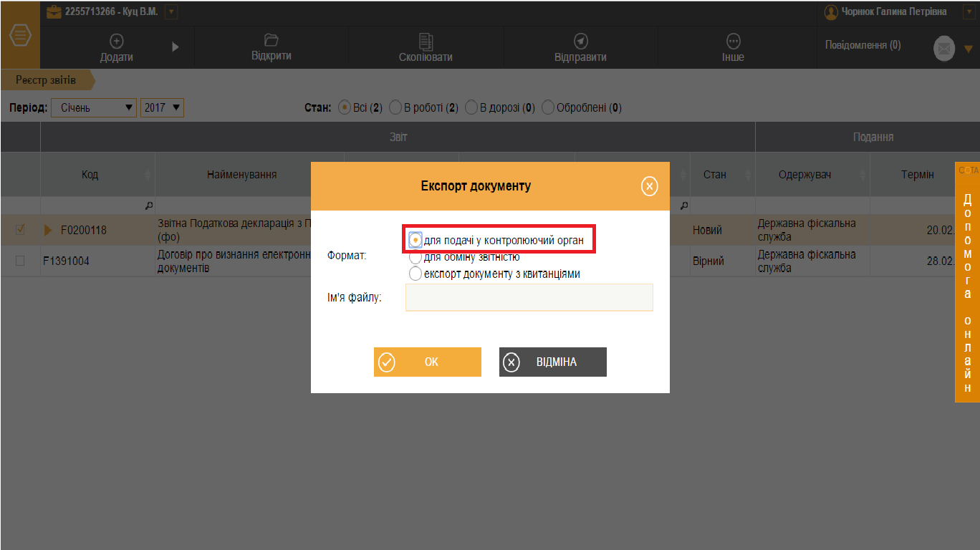Open the Інше more options icon
Screen dimensions: 980x550
733,42
